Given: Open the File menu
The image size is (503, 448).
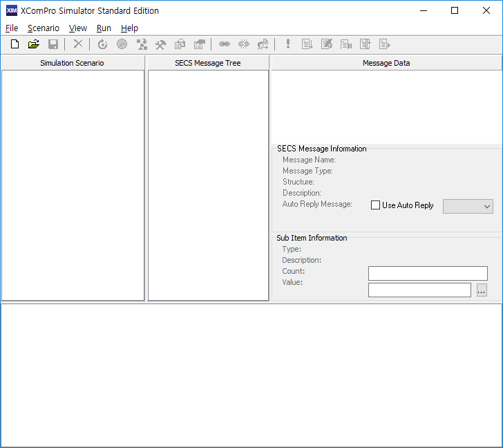Looking at the screenshot, I should (12, 28).
